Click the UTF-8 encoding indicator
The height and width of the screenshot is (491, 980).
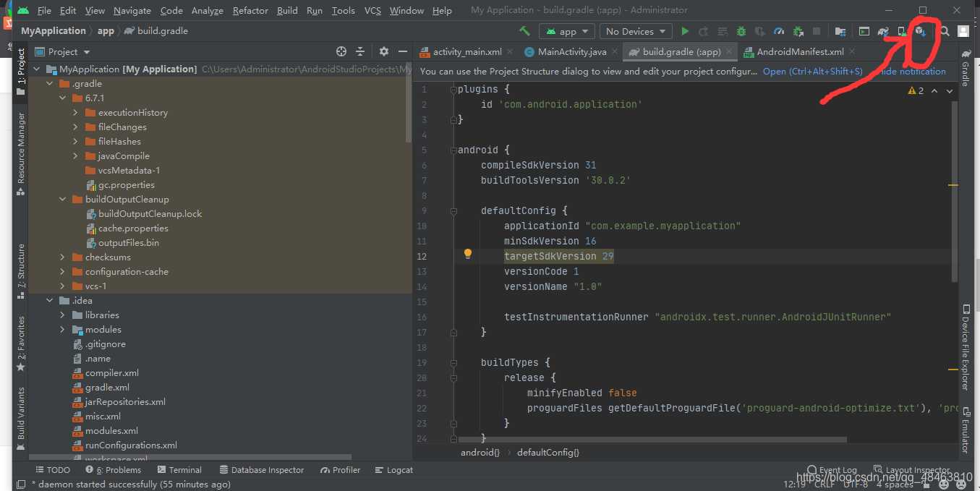tap(856, 484)
